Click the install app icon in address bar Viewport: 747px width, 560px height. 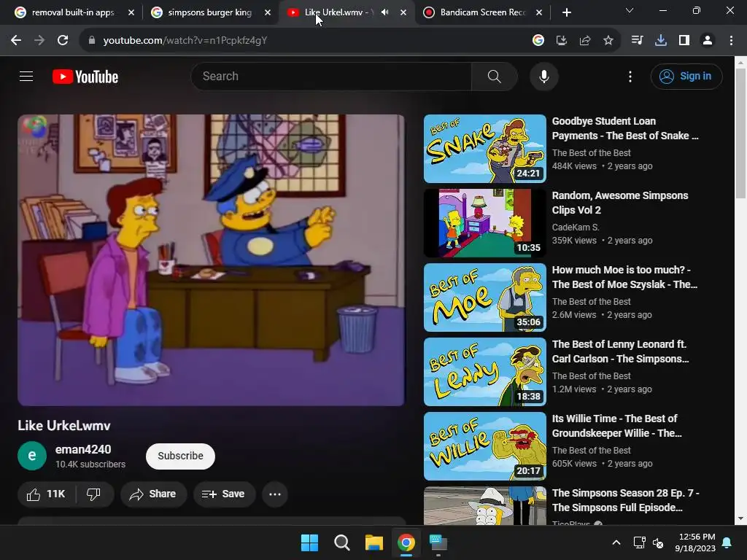[562, 41]
